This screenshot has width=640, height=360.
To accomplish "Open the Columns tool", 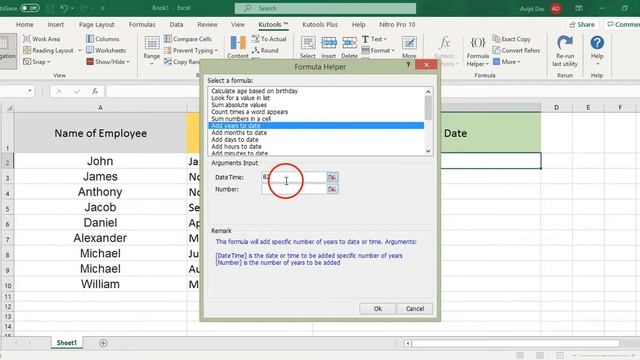I will [x=102, y=39].
